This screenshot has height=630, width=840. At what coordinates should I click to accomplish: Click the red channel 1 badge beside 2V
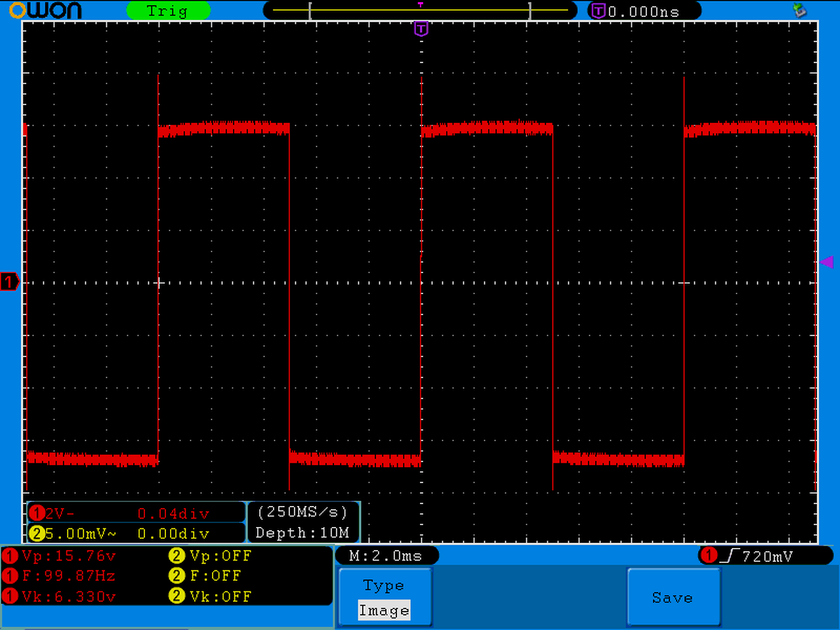coord(37,513)
